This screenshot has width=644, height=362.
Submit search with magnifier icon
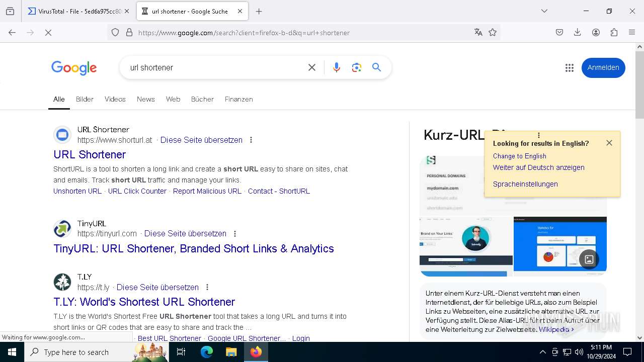(376, 67)
